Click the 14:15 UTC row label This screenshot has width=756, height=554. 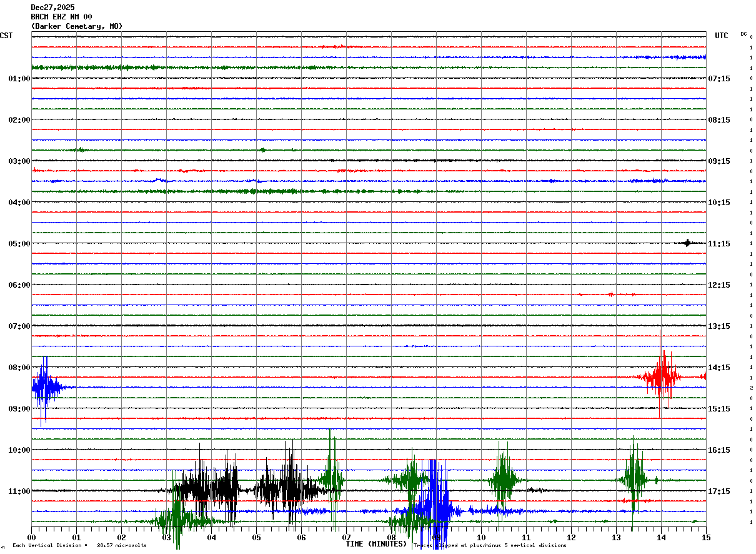[x=717, y=368]
